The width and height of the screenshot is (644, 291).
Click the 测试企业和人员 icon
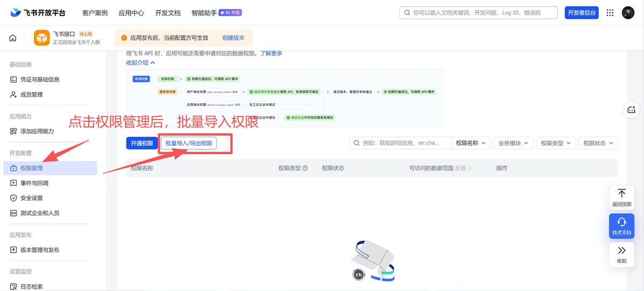click(x=14, y=213)
